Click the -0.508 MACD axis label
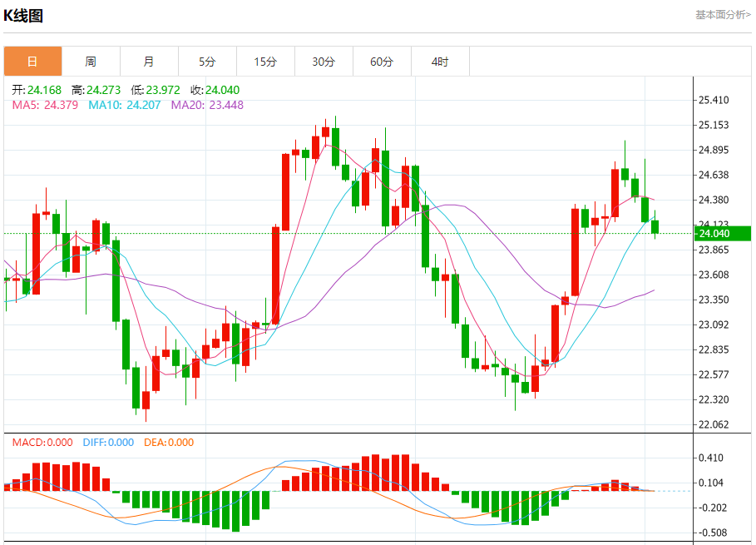 pos(711,533)
